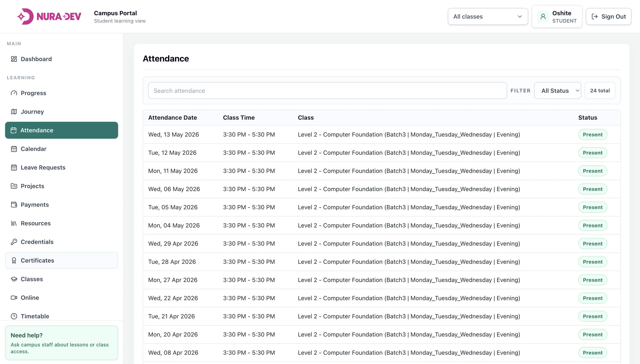
Task: Go to the Dashboard page
Action: click(x=62, y=59)
